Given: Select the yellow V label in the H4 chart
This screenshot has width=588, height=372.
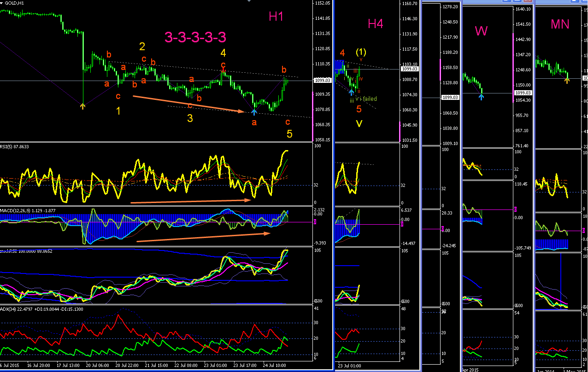Looking at the screenshot, I should [x=359, y=123].
